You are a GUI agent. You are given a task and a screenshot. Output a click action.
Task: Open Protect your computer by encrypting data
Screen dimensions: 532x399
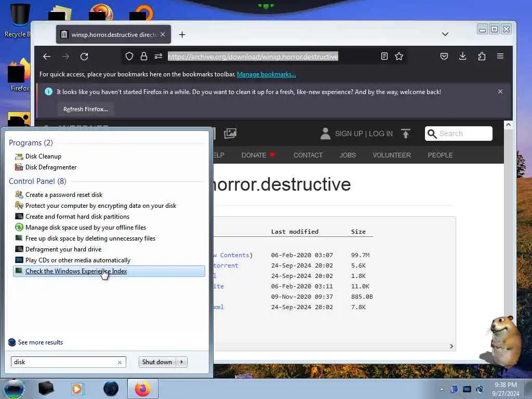click(x=101, y=206)
